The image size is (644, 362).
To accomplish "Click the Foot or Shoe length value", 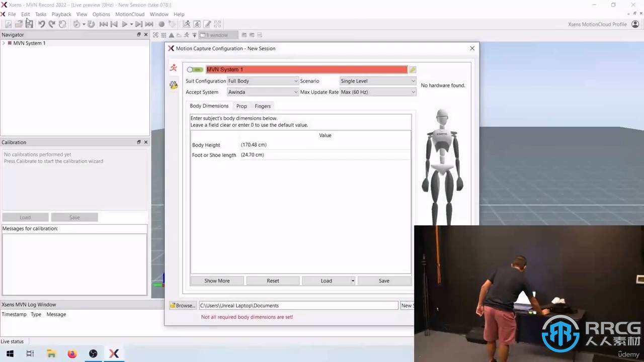I will click(325, 155).
